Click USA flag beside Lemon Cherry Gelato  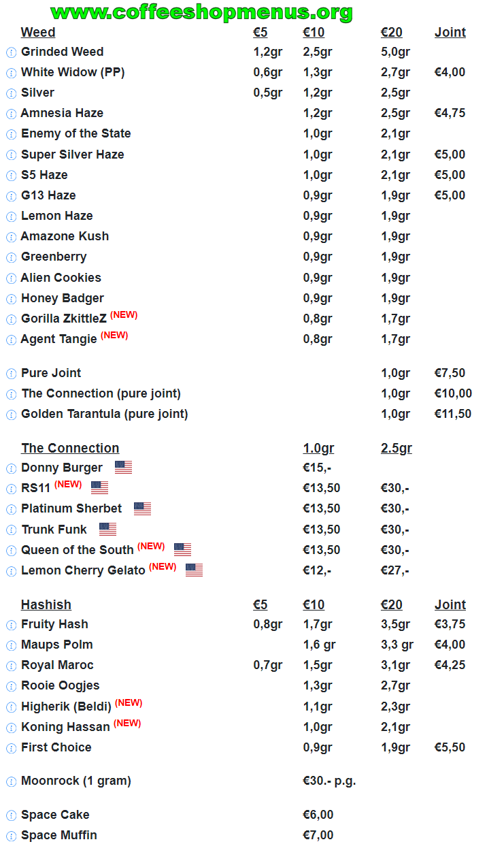click(x=194, y=570)
